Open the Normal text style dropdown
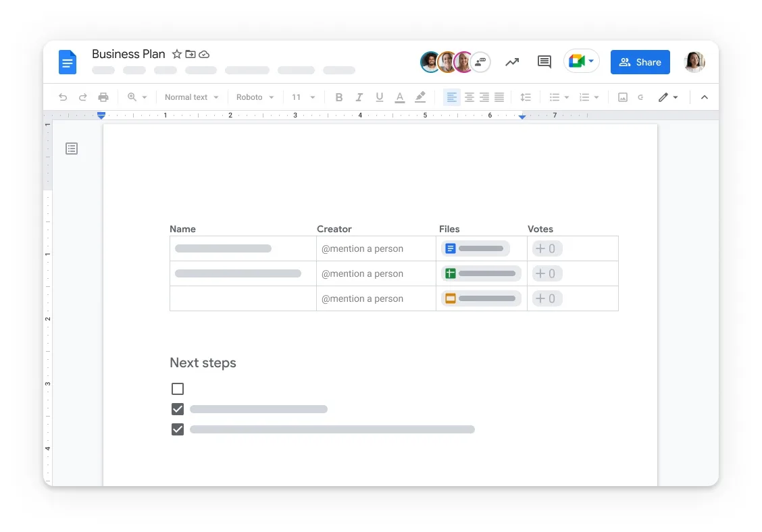The width and height of the screenshot is (762, 532). click(x=191, y=97)
